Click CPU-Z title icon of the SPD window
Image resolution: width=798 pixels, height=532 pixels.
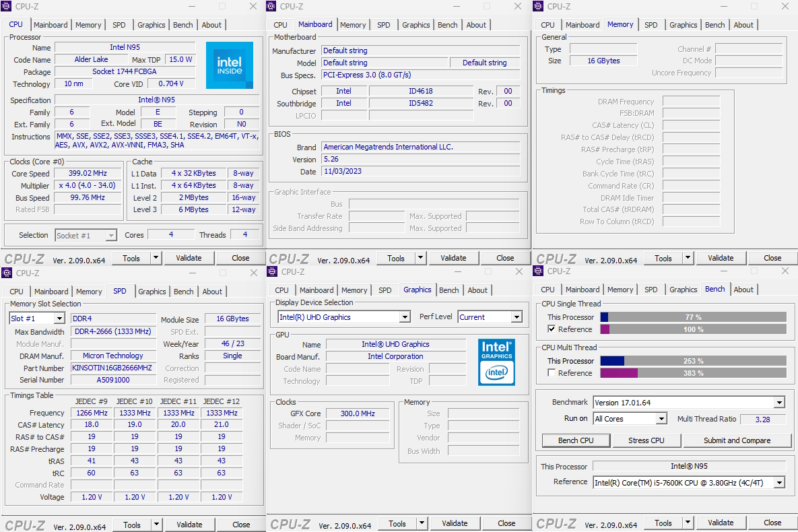[x=7, y=273]
